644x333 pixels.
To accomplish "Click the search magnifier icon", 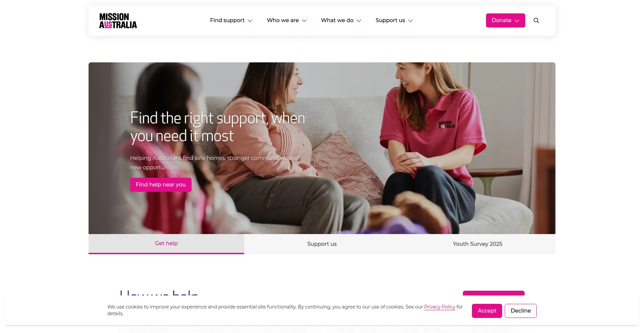I will pyautogui.click(x=536, y=20).
